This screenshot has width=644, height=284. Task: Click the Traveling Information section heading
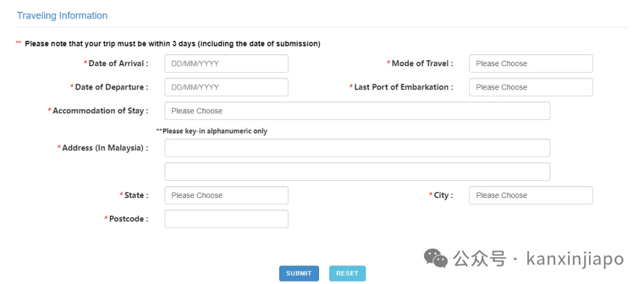(x=62, y=16)
